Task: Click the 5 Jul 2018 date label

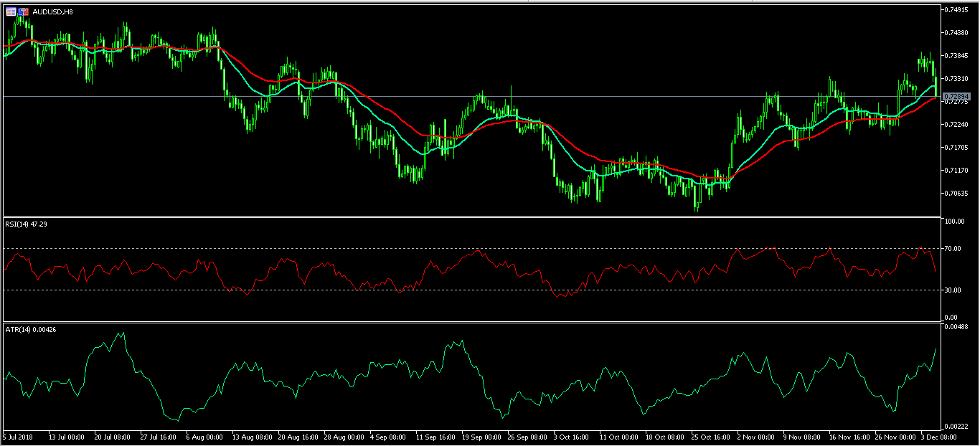Action: click(x=18, y=436)
